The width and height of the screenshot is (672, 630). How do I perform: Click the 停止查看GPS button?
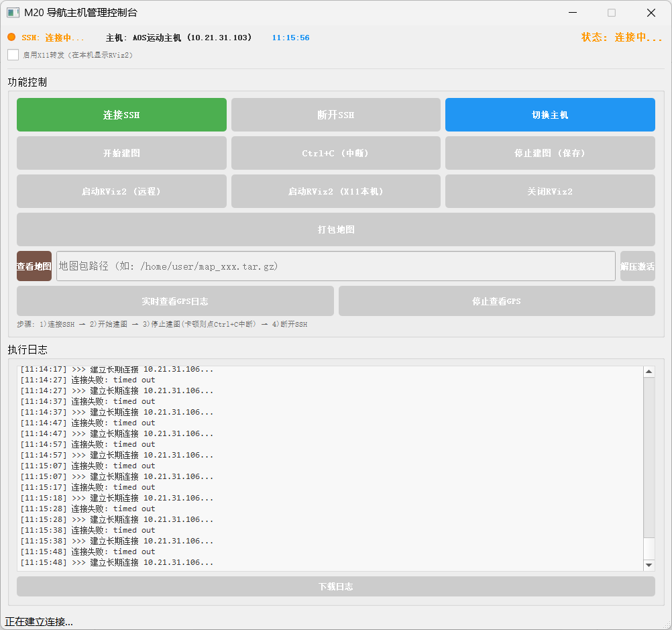[496, 301]
